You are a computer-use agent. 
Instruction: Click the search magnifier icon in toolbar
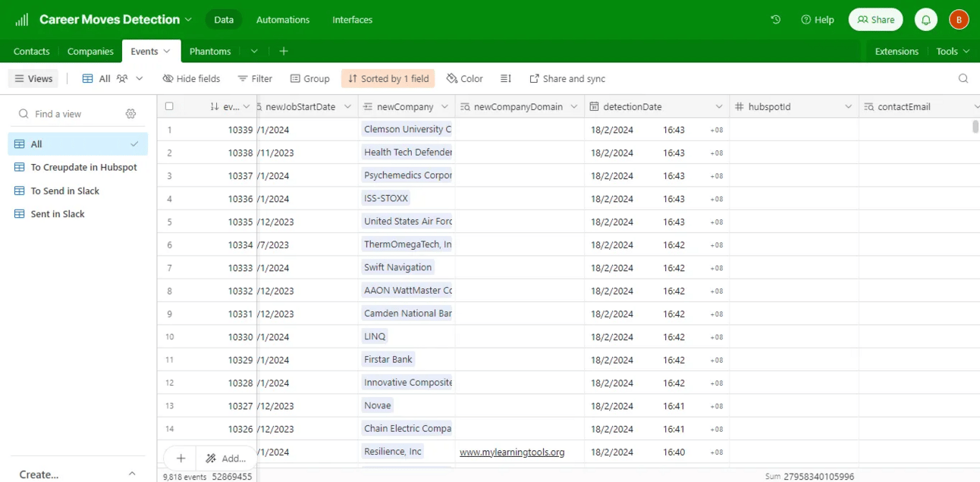[x=963, y=78]
